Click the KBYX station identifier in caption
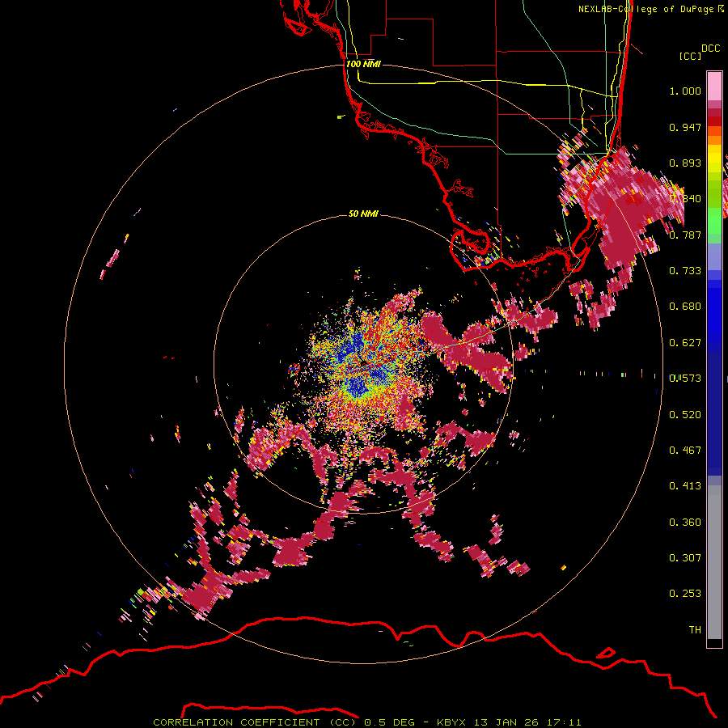Image resolution: width=728 pixels, height=728 pixels. [x=453, y=722]
